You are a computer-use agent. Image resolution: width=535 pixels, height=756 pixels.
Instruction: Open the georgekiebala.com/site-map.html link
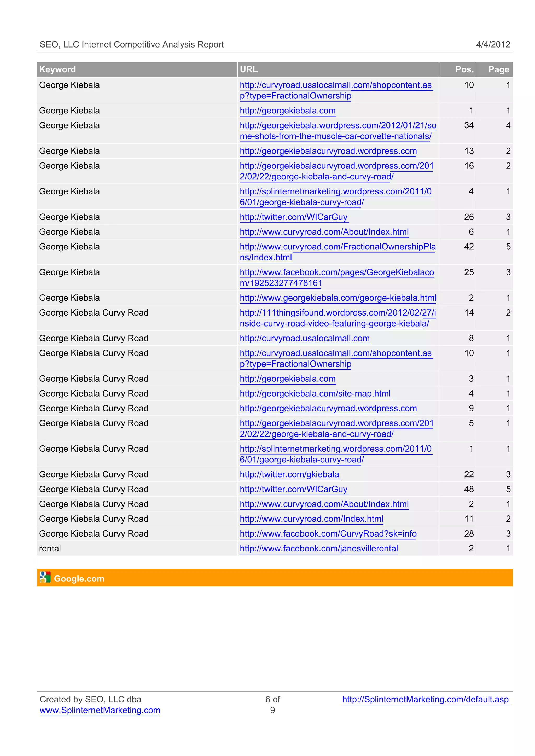pyautogui.click(x=315, y=394)
